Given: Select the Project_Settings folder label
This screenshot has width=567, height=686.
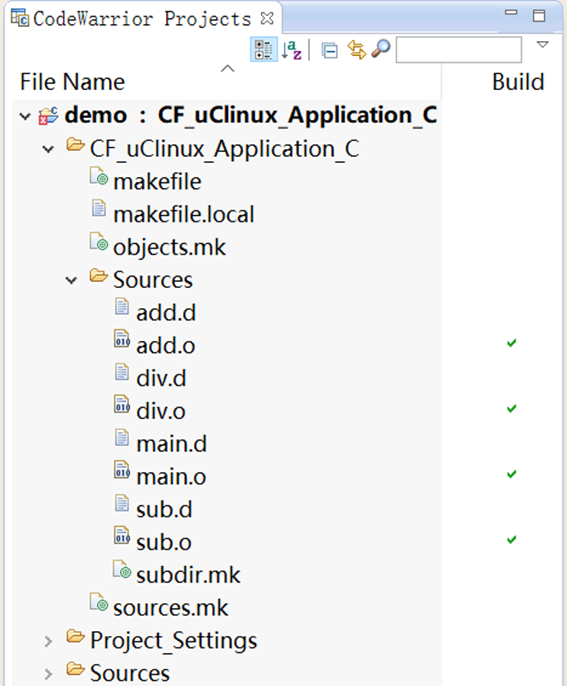Looking at the screenshot, I should [x=174, y=641].
